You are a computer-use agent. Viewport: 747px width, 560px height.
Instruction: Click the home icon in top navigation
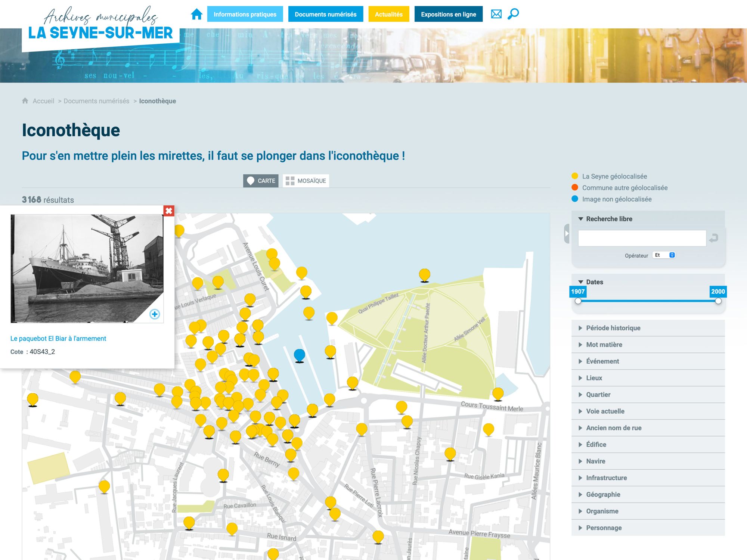(196, 14)
